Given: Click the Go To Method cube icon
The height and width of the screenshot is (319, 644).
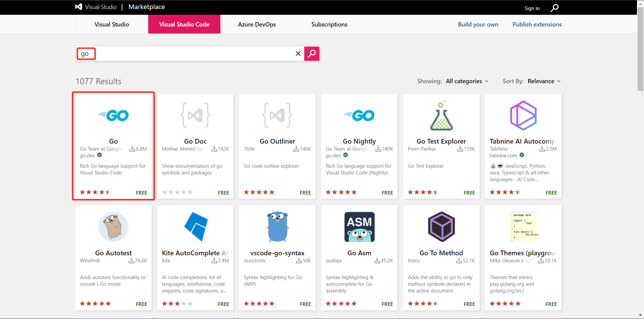Looking at the screenshot, I should 441,227.
